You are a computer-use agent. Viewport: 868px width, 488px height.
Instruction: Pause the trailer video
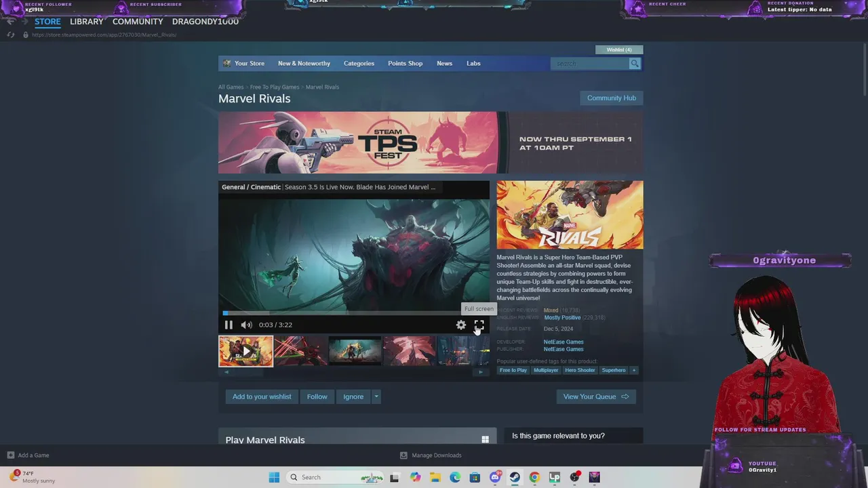229,325
